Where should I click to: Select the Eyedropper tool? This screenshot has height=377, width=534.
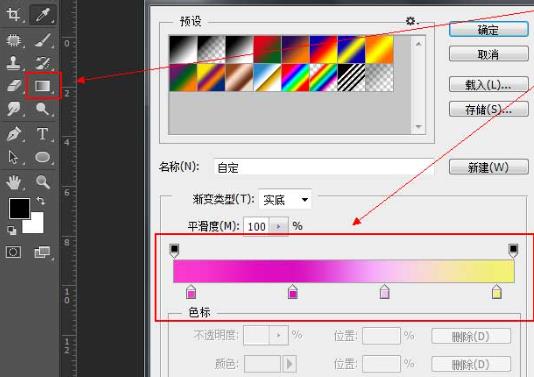43,15
